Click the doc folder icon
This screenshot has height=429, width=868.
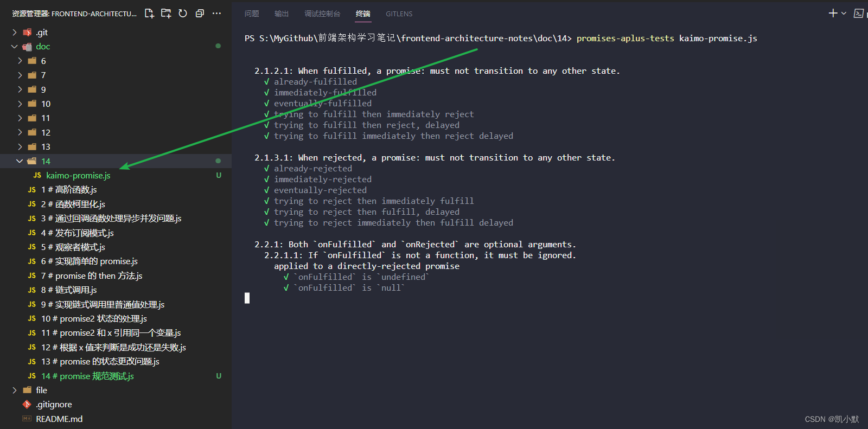tap(27, 47)
